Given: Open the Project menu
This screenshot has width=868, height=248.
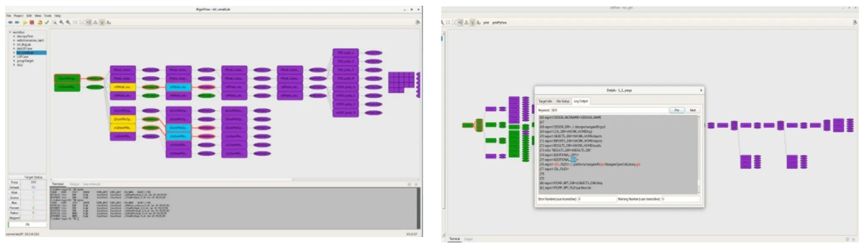Looking at the screenshot, I should click(x=19, y=15).
